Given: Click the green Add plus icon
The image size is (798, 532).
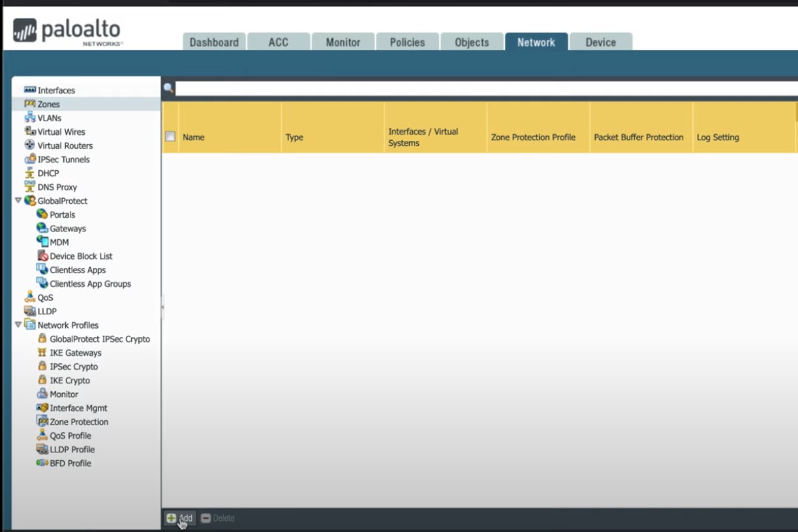Looking at the screenshot, I should (x=171, y=518).
